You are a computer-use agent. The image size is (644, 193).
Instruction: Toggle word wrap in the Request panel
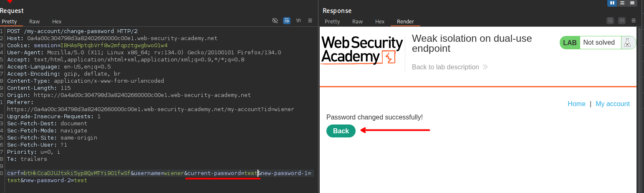coord(287,20)
